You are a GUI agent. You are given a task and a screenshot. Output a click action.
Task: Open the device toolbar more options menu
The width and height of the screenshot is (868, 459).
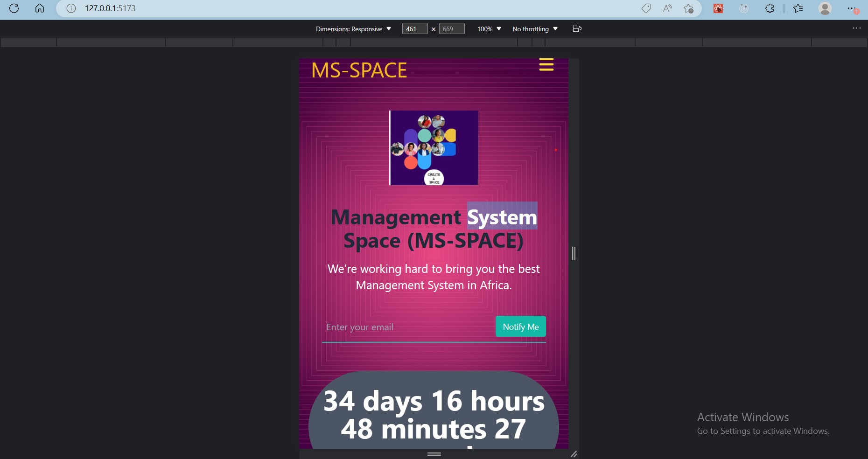click(857, 28)
